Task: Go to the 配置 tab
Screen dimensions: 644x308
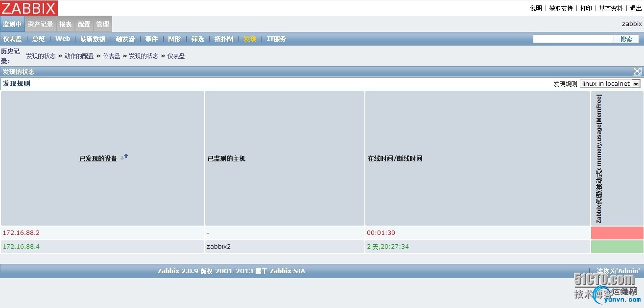Action: 84,24
